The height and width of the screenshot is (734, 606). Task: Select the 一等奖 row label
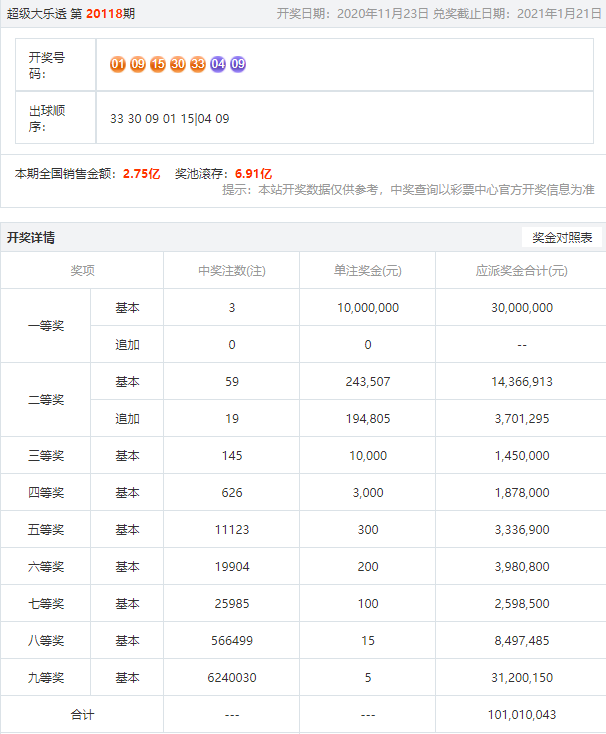46,326
